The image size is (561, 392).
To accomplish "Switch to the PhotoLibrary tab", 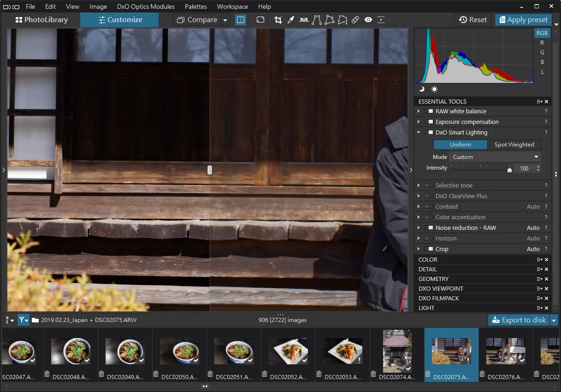I will point(41,20).
